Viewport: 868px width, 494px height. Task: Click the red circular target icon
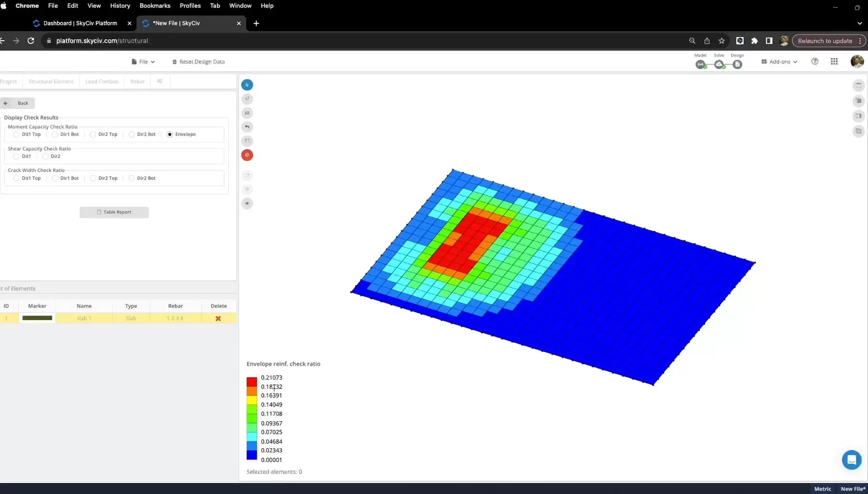(x=247, y=155)
